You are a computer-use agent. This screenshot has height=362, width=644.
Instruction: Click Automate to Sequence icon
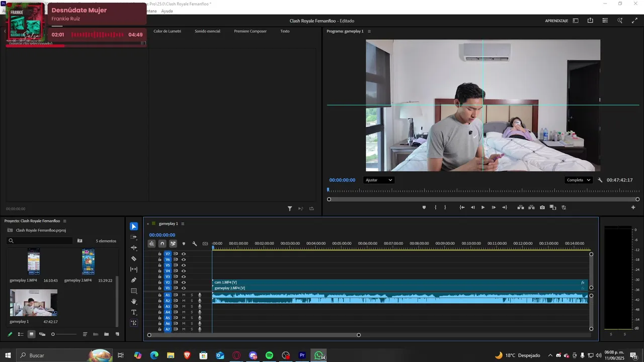[96, 334]
